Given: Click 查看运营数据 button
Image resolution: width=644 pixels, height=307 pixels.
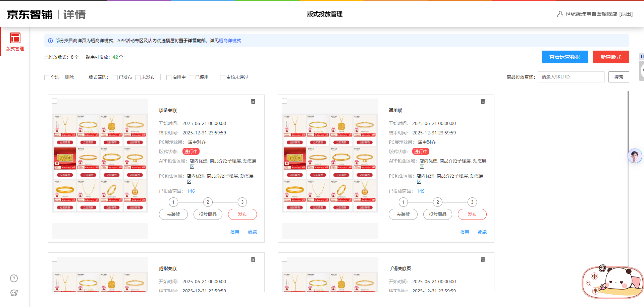Looking at the screenshot, I should click(565, 57).
